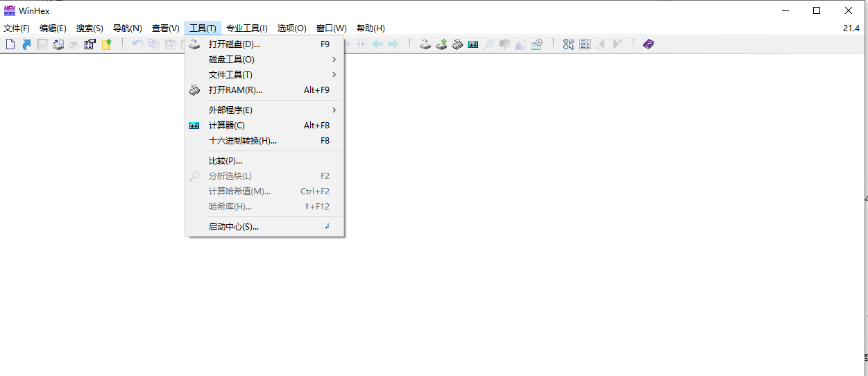Click the calendar with clock icon
Viewport: 868px width, 376px height.
(x=537, y=44)
